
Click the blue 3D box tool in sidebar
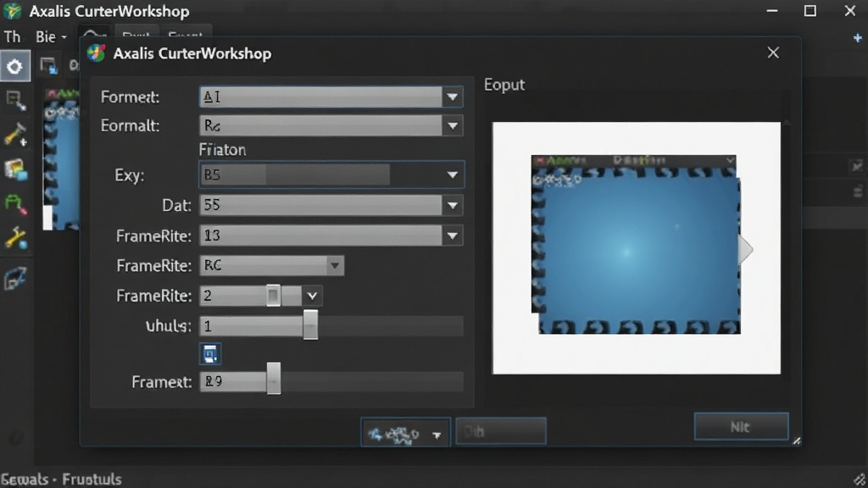click(x=15, y=278)
